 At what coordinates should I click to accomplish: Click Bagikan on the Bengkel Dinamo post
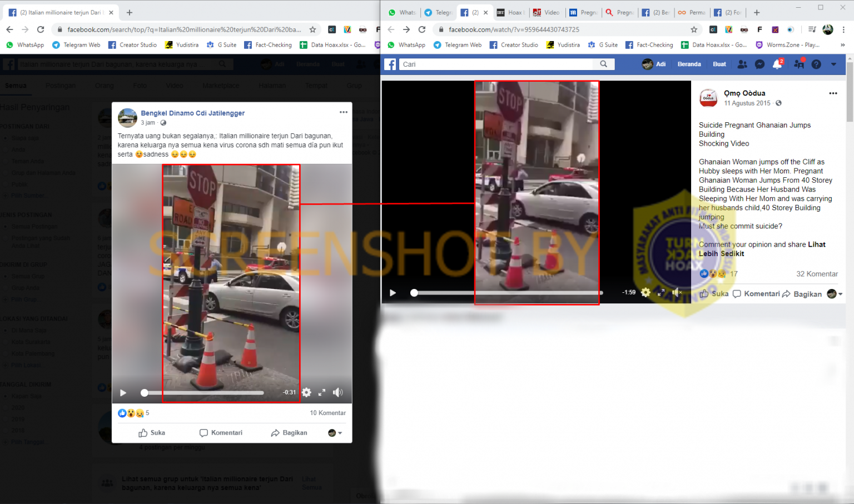coord(289,433)
